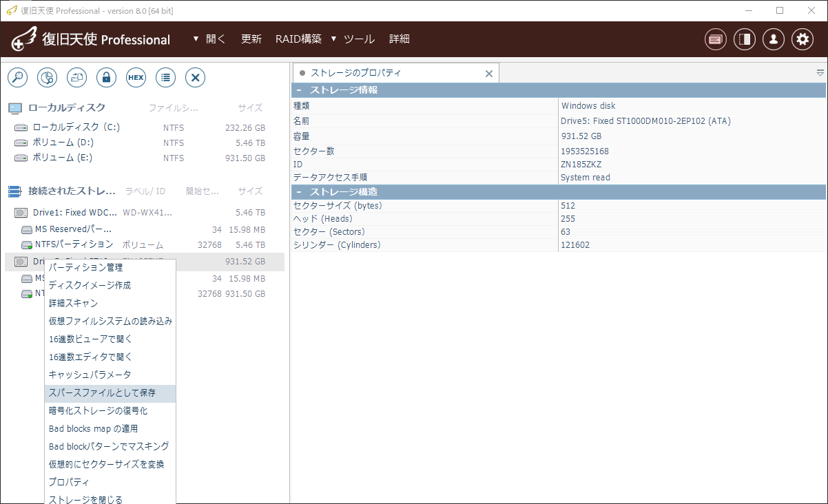Viewport: 828px width, 504px height.
Task: Click the ヘッド (Heads) value 255
Action: click(568, 219)
